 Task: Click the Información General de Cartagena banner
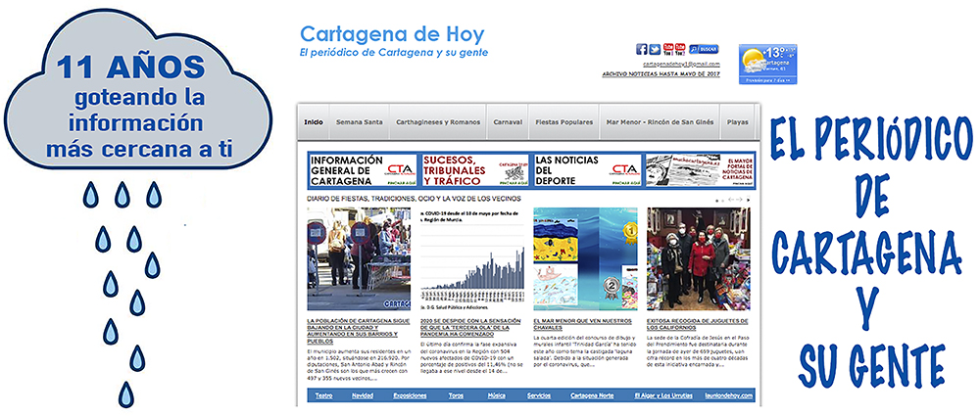pos(363,170)
